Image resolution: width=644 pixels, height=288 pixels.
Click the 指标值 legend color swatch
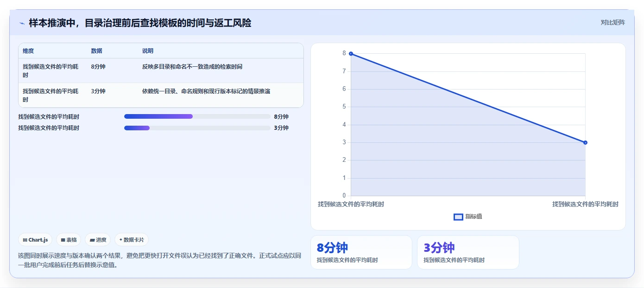click(458, 217)
